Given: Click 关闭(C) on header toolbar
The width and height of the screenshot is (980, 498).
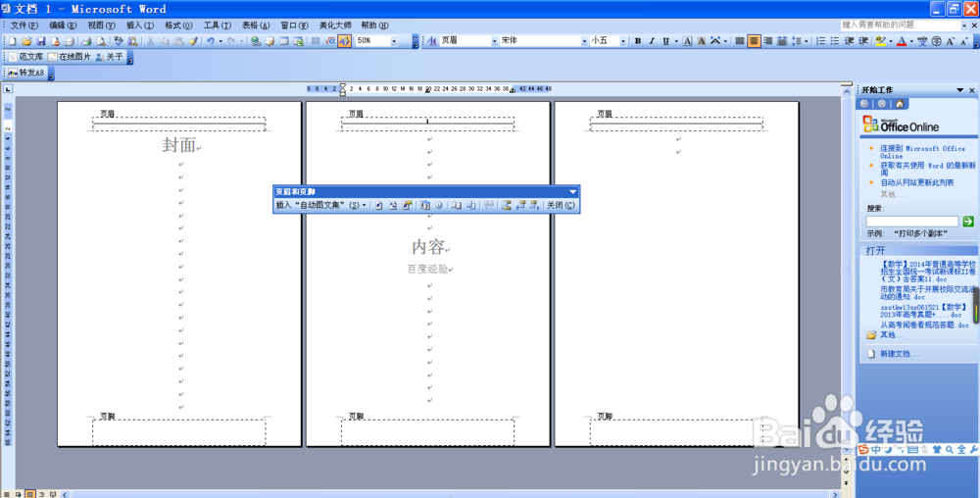Looking at the screenshot, I should (561, 205).
